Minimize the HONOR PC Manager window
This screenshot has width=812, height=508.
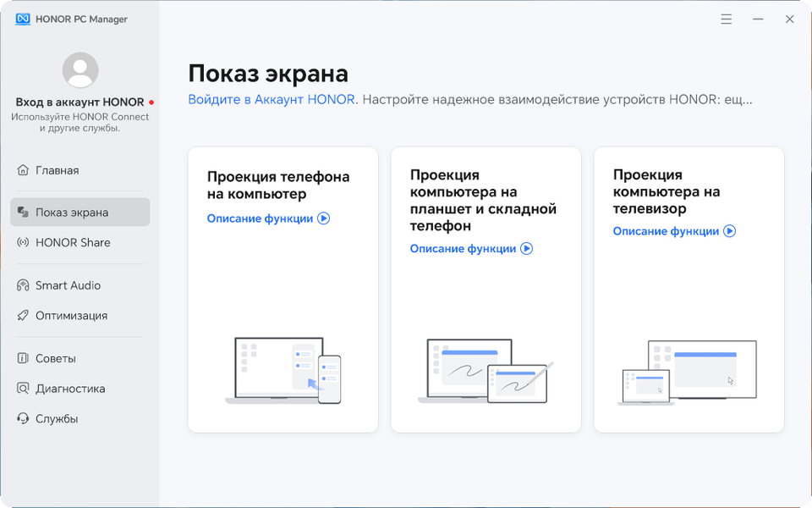(758, 19)
